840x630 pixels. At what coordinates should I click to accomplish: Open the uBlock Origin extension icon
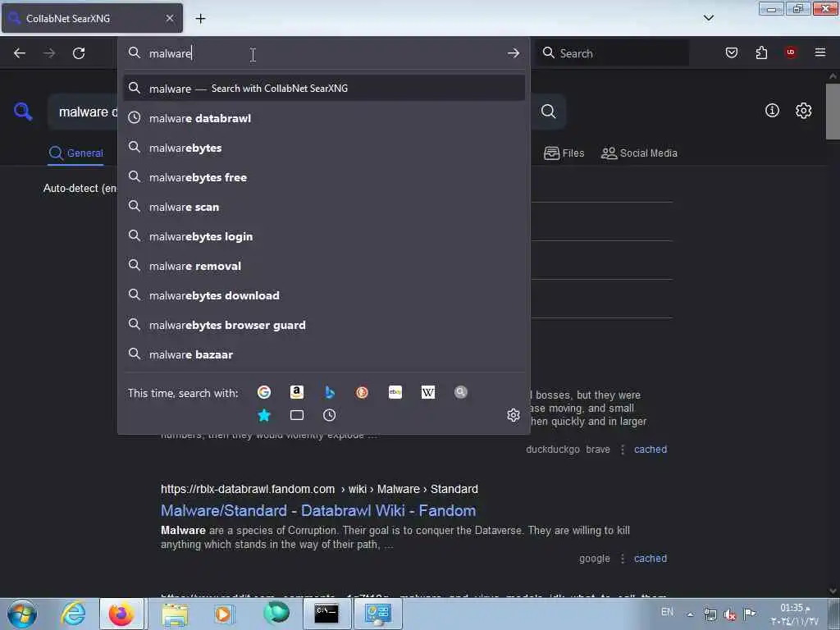point(791,52)
